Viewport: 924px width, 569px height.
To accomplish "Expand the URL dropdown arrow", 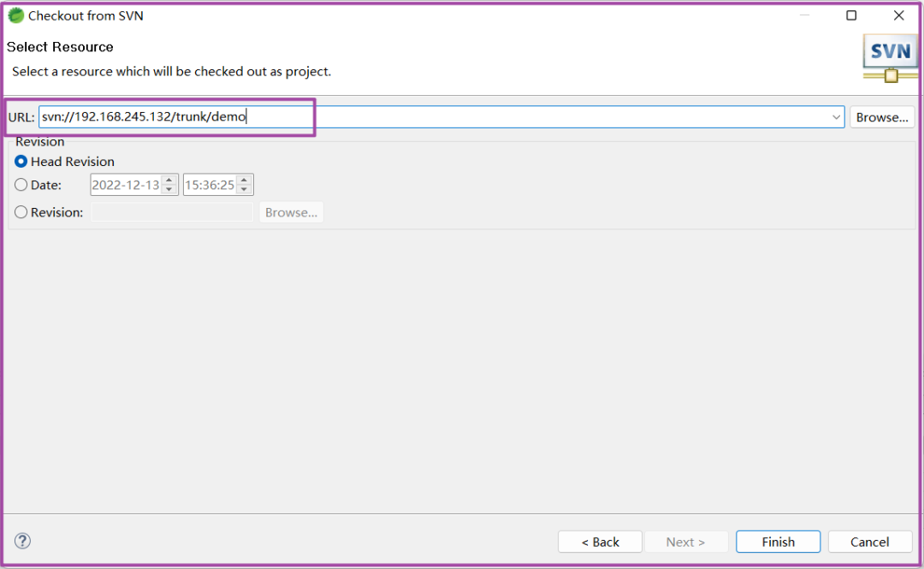I will [836, 117].
